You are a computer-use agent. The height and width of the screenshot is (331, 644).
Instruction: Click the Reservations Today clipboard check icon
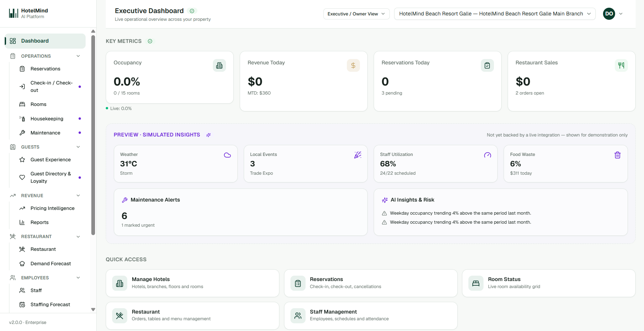pos(487,65)
